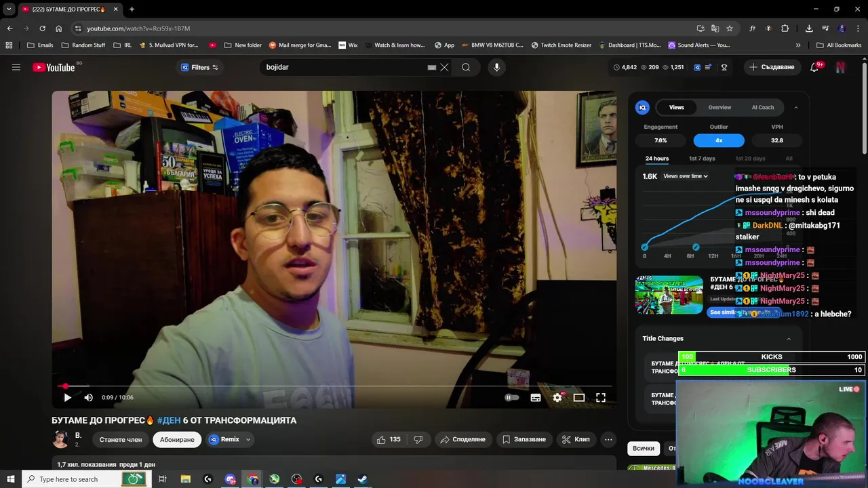The height and width of the screenshot is (488, 868).
Task: Save the video with Запазване
Action: click(x=524, y=439)
